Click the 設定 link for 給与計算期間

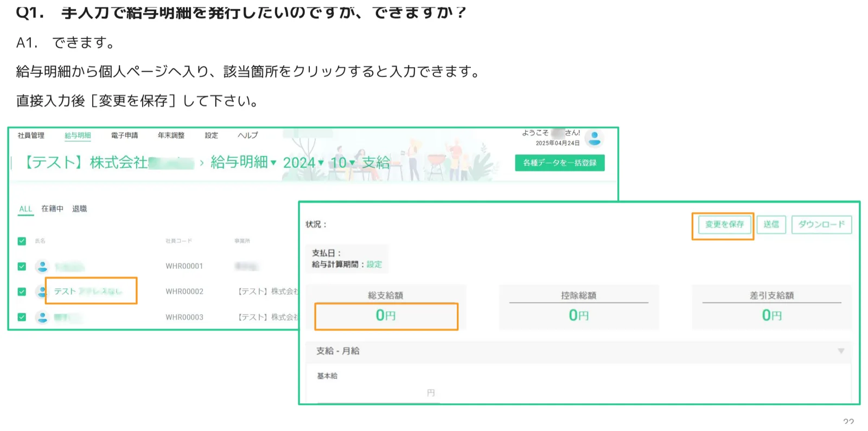[x=374, y=265]
